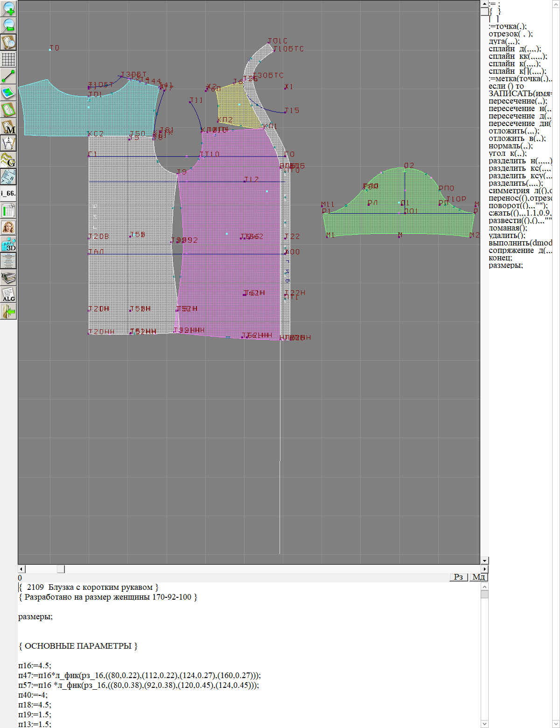The height and width of the screenshot is (728, 560).
Task: Click the horizontal scrollbar thumb below canvas
Action: pyautogui.click(x=61, y=569)
